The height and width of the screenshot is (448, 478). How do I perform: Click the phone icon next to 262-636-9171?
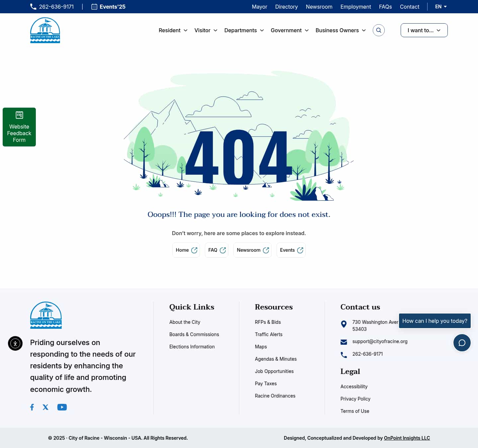click(x=33, y=6)
